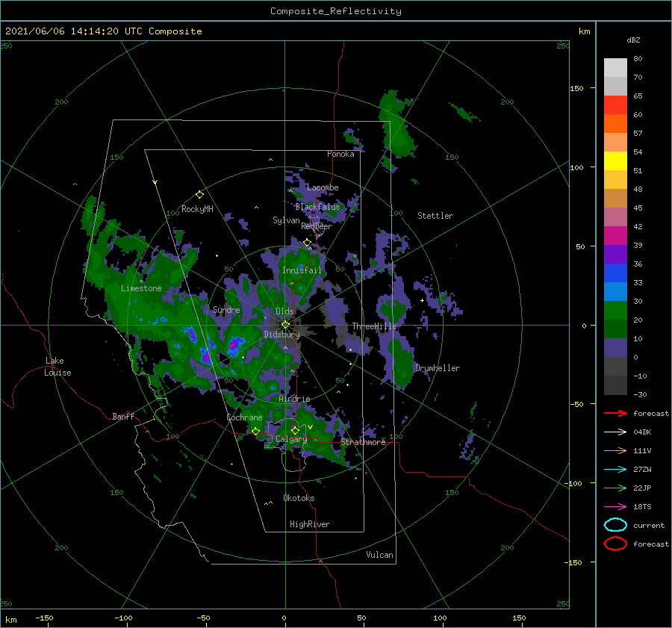
Task: Click the magenta 18TS arrow icon
Action: tap(615, 507)
